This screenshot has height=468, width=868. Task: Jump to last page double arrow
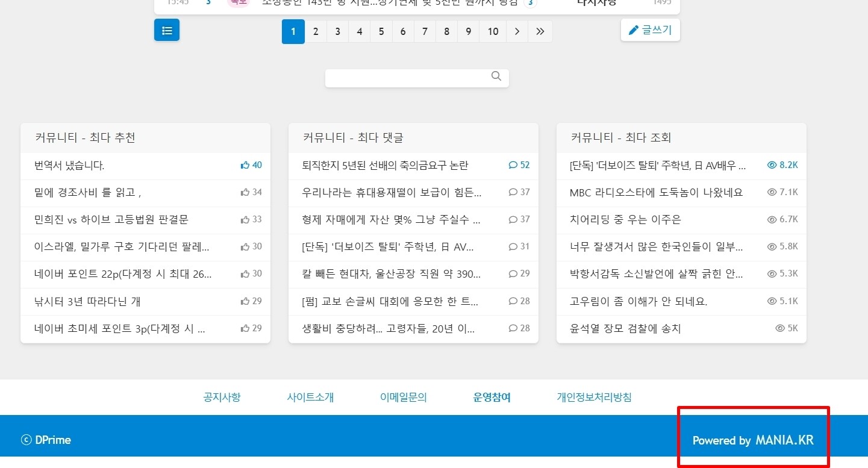point(540,32)
